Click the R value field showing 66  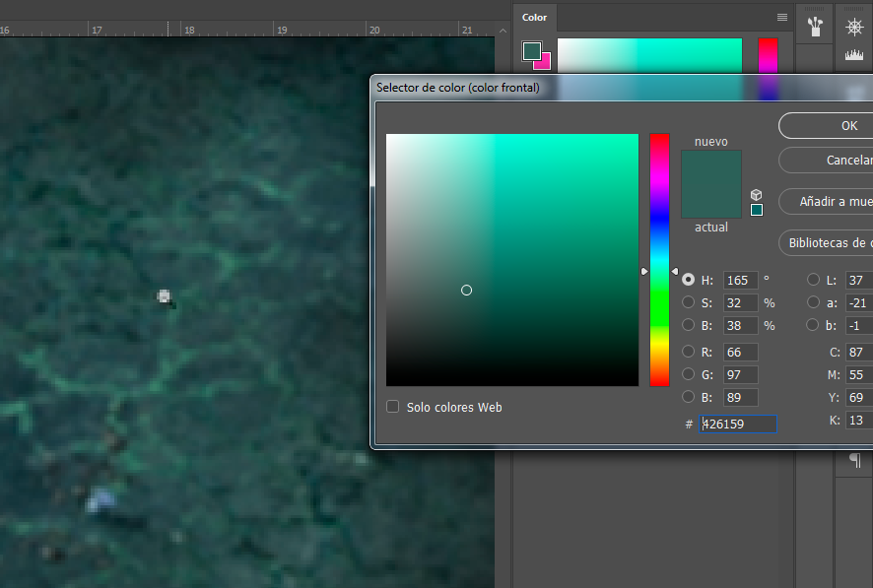pyautogui.click(x=741, y=353)
